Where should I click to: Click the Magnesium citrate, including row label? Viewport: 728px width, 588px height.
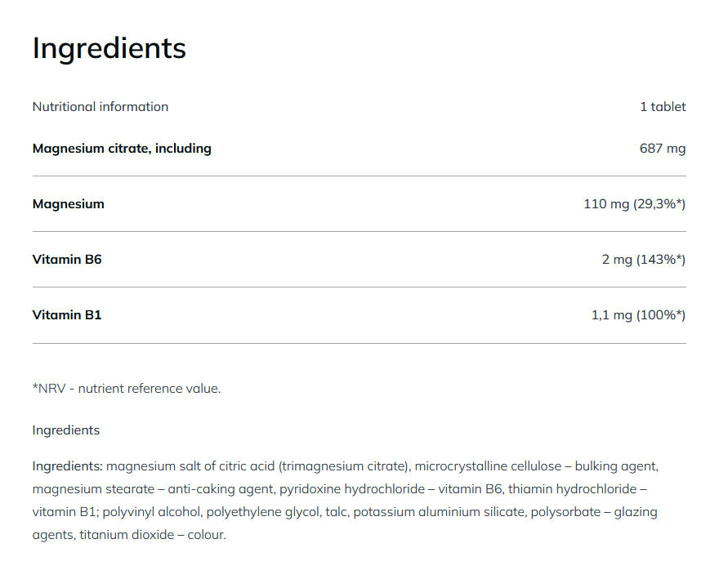[122, 149]
